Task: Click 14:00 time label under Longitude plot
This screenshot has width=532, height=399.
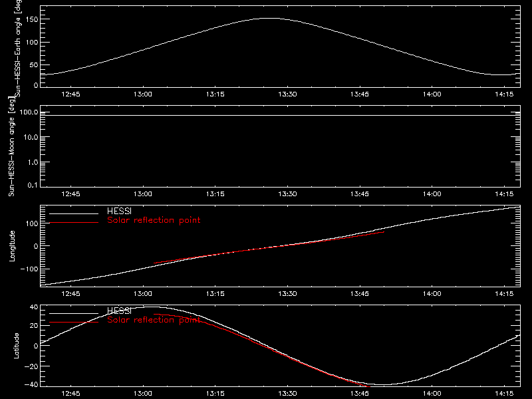Action: tap(432, 293)
